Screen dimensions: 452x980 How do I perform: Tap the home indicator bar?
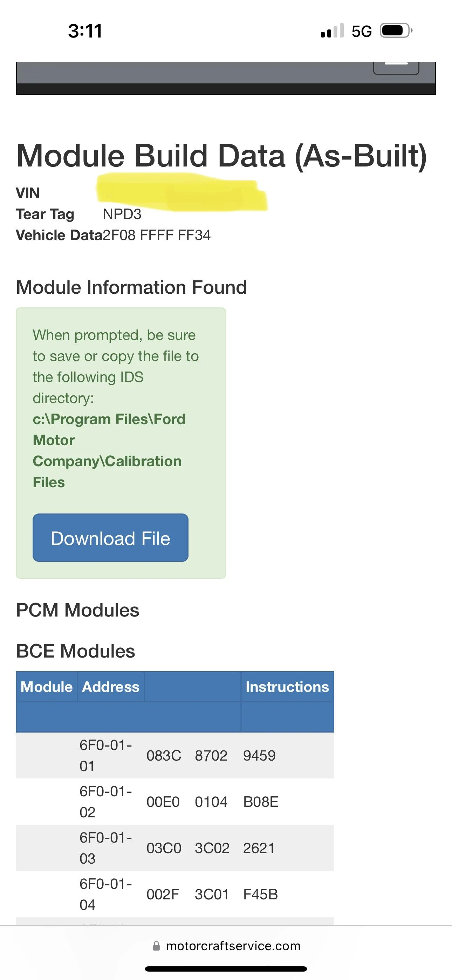coord(226,968)
